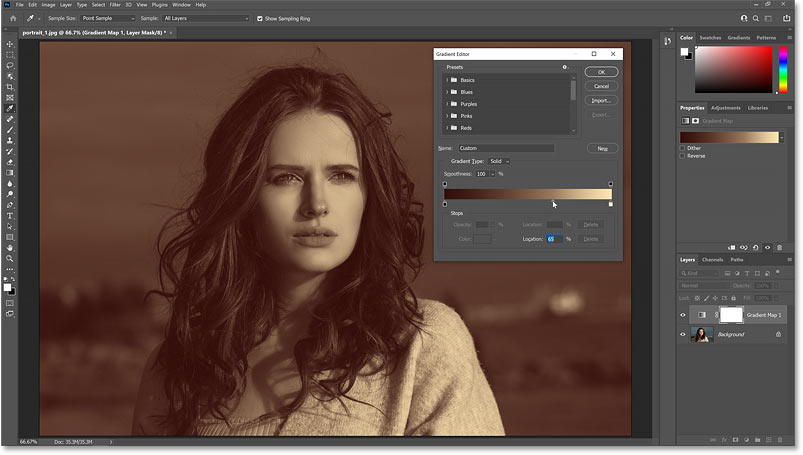Viewport: 803px width, 455px height.
Task: Open the Smoothness value dropdown arrow
Action: pos(493,174)
